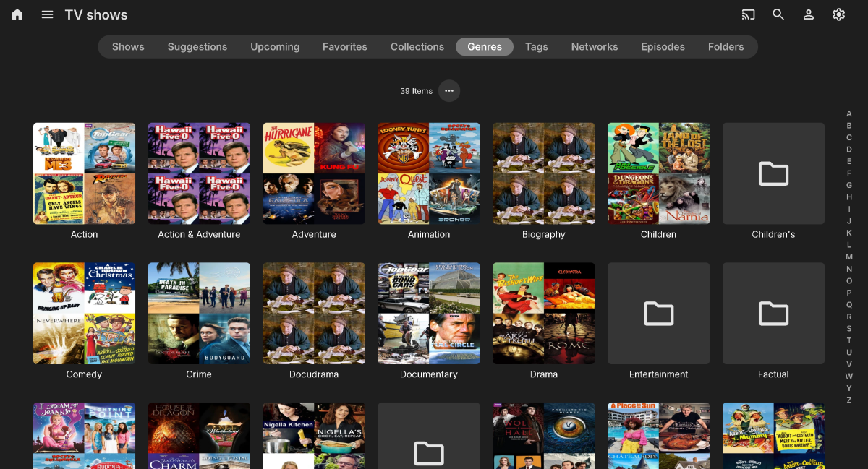The width and height of the screenshot is (868, 469).
Task: Jump to letter D in alphabet picker
Action: point(849,150)
